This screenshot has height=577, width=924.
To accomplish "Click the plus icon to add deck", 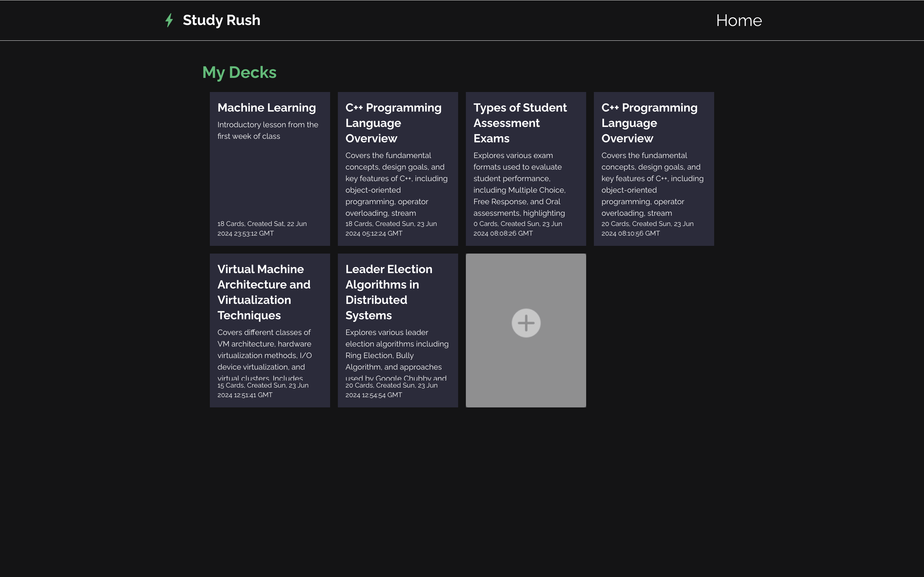I will (526, 323).
